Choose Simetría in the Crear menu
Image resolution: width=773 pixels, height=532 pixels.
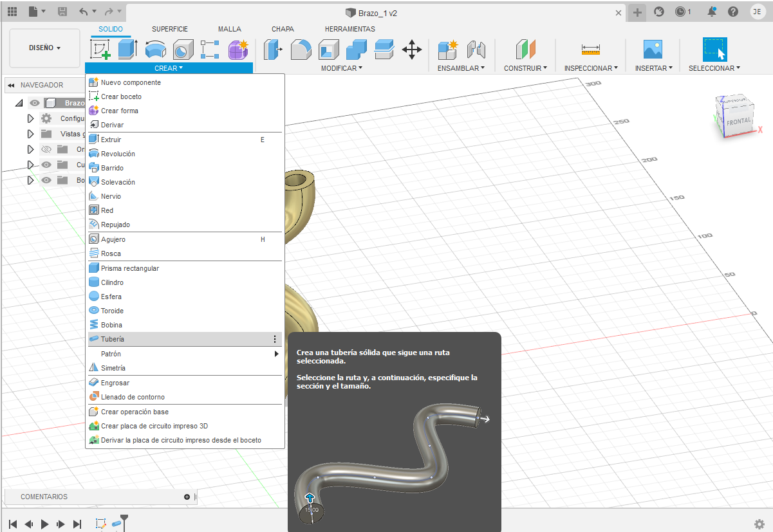185,368
